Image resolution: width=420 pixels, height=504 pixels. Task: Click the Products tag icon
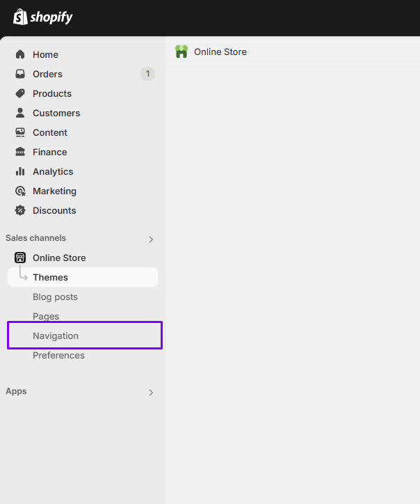pos(20,93)
